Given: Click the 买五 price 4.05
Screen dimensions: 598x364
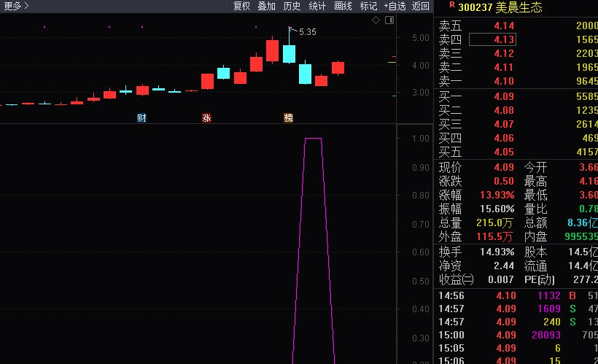Looking at the screenshot, I should pos(504,152).
